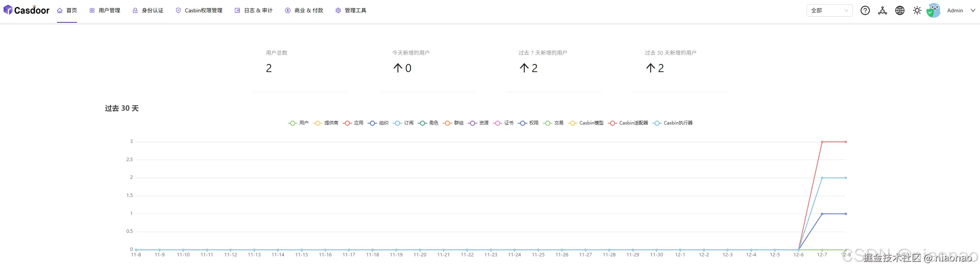Toggle the light theme sun icon
The height and width of the screenshot is (271, 980).
tap(917, 10)
